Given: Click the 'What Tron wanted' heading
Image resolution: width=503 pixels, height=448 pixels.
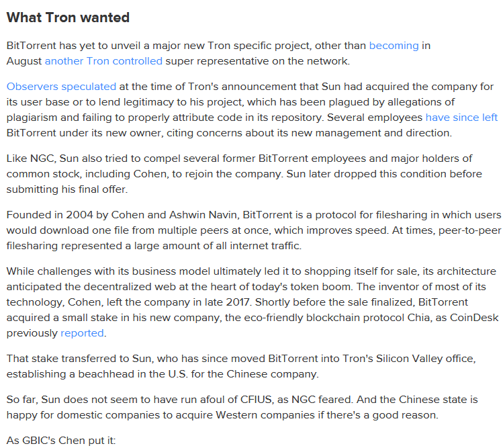Looking at the screenshot, I should click(68, 17).
